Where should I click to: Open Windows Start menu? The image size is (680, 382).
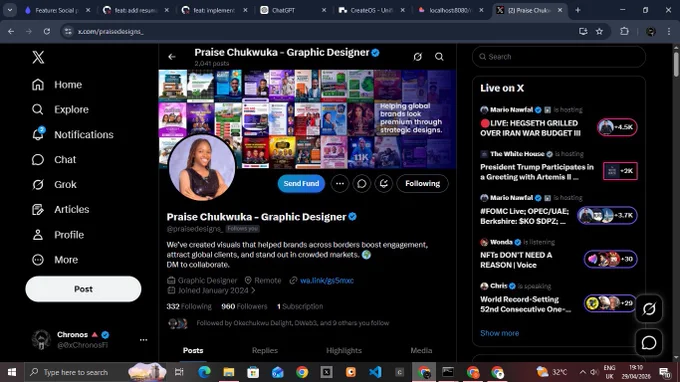click(x=12, y=372)
